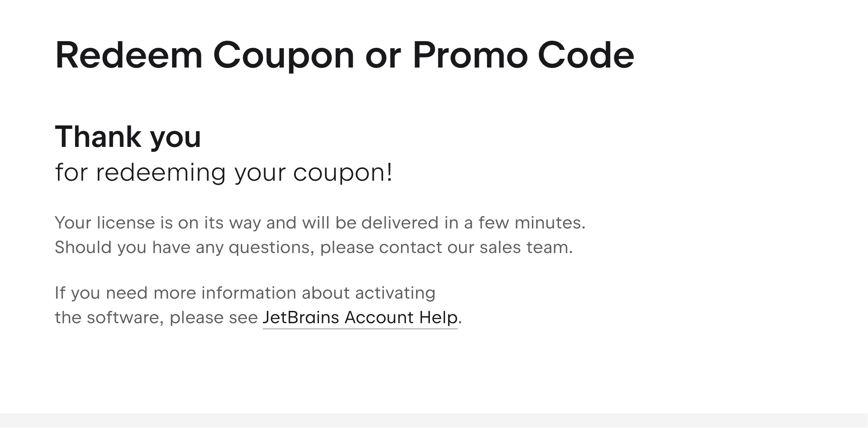Click the word 'license' in the delivery message

click(126, 223)
